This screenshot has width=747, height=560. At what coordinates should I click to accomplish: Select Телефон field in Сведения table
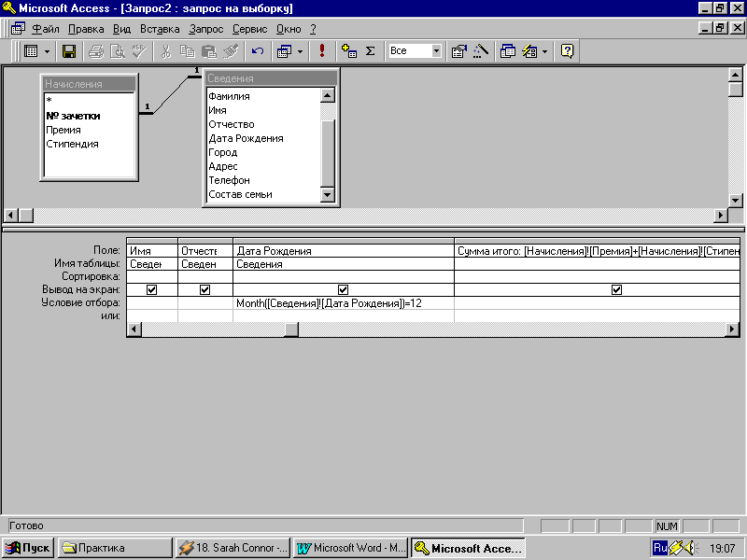[229, 180]
